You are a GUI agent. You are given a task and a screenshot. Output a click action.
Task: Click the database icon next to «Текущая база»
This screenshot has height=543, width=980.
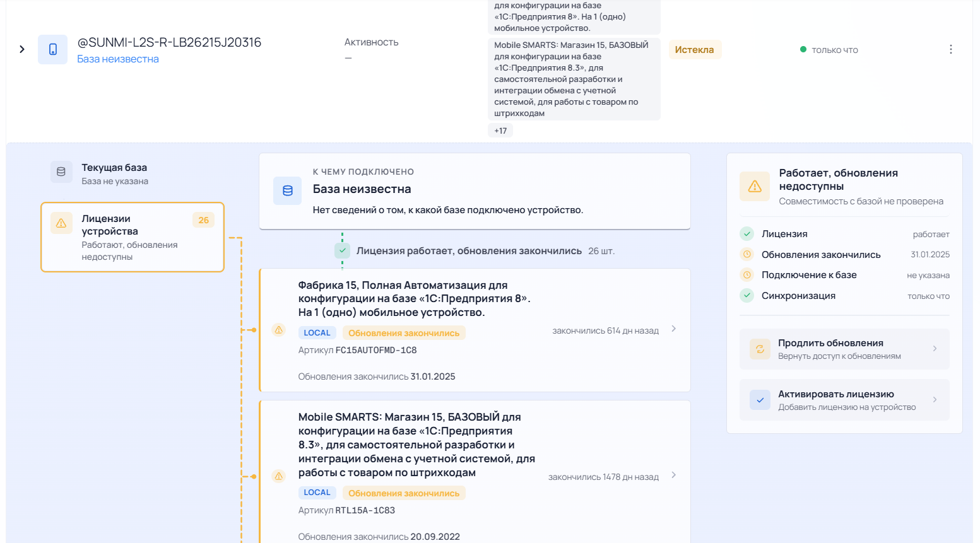[x=61, y=172]
